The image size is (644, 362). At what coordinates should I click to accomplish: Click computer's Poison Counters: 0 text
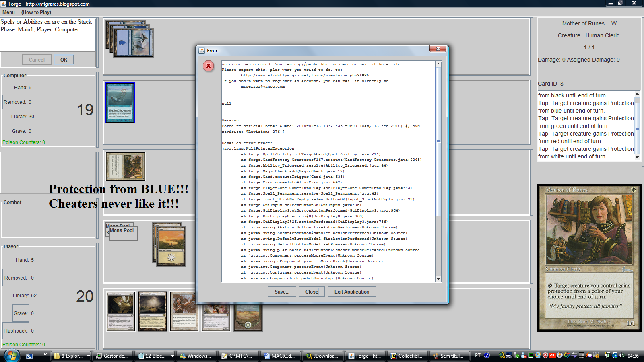pyautogui.click(x=24, y=142)
